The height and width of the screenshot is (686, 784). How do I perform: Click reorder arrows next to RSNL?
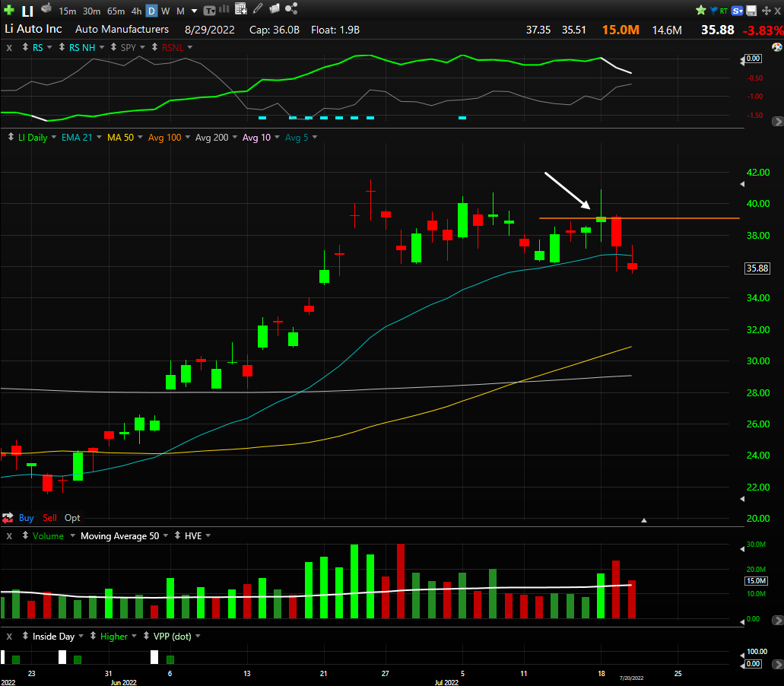coord(154,47)
